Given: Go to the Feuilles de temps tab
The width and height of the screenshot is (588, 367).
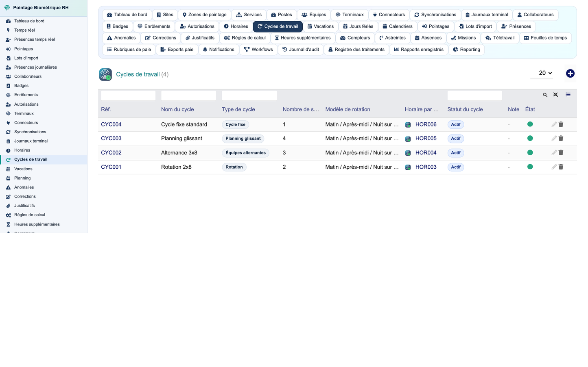Looking at the screenshot, I should pyautogui.click(x=545, y=38).
